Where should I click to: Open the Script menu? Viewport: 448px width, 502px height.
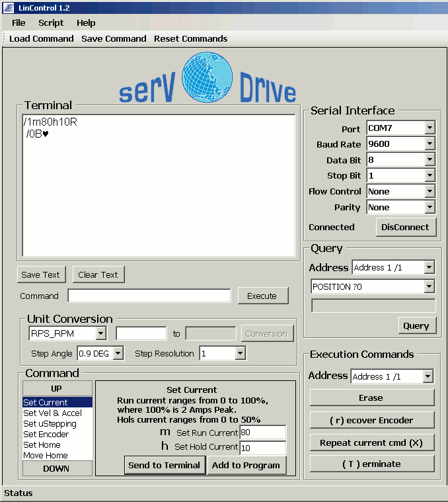pyautogui.click(x=51, y=23)
